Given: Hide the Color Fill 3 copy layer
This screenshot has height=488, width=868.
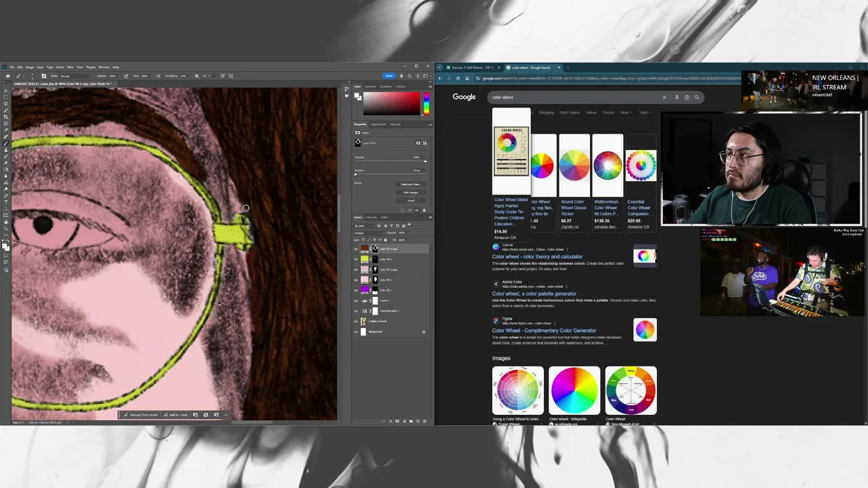Looking at the screenshot, I should 356,249.
